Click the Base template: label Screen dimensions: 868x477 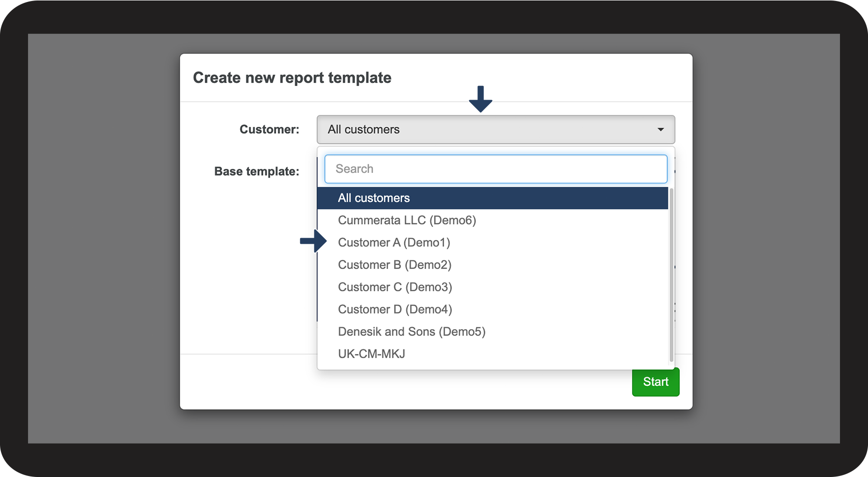(x=256, y=171)
